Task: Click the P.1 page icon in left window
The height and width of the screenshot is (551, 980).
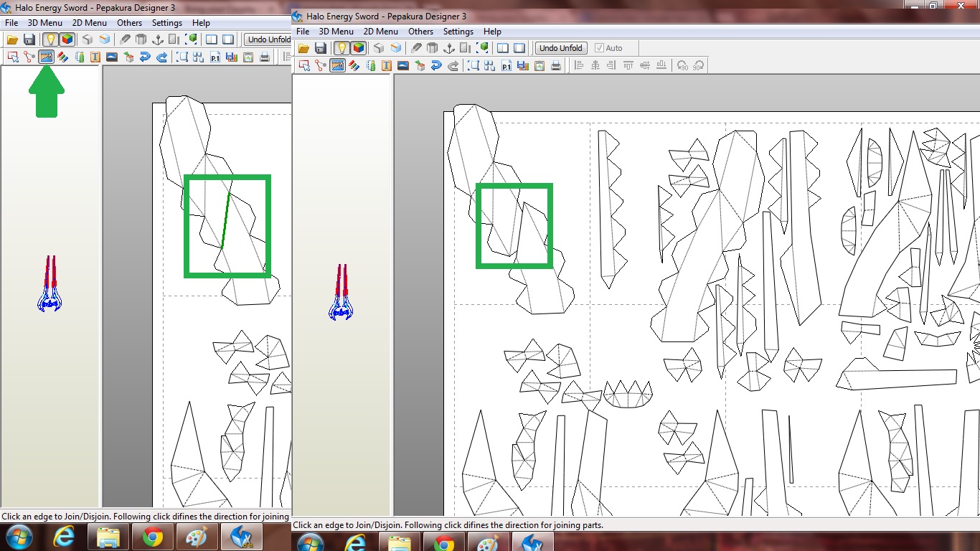Action: pyautogui.click(x=215, y=57)
